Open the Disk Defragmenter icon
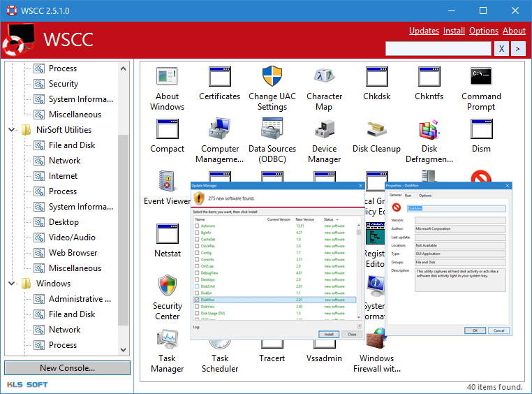 (x=429, y=129)
